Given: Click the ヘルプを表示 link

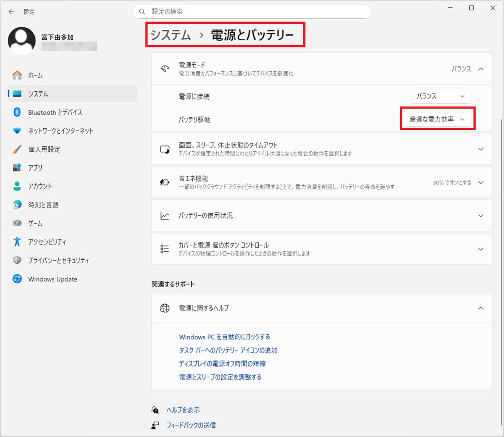Looking at the screenshot, I should coord(184,410).
